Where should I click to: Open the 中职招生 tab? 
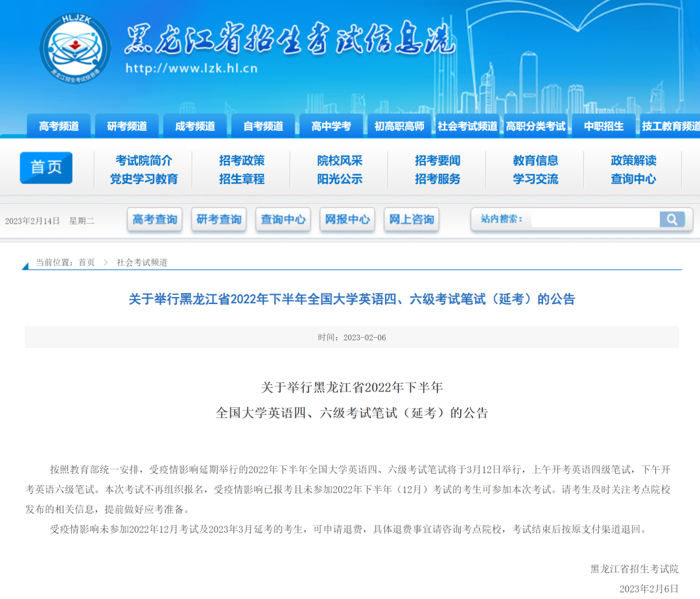[x=603, y=126]
